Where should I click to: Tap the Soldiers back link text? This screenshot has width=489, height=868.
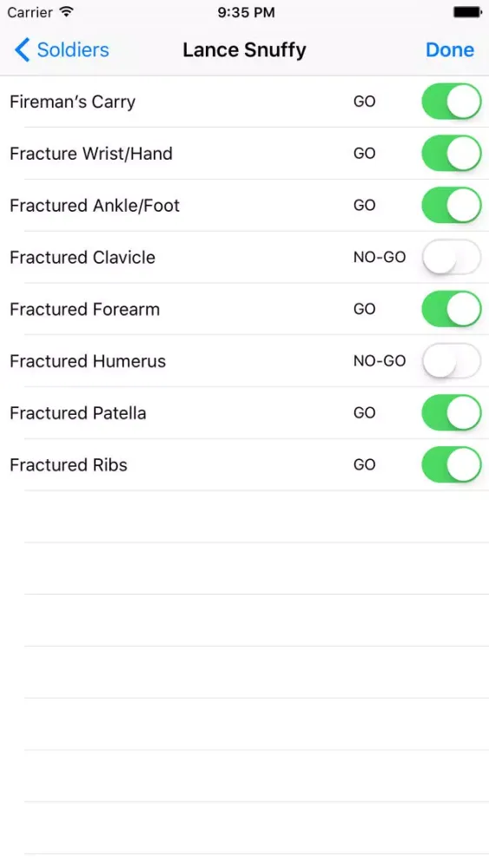pyautogui.click(x=73, y=49)
